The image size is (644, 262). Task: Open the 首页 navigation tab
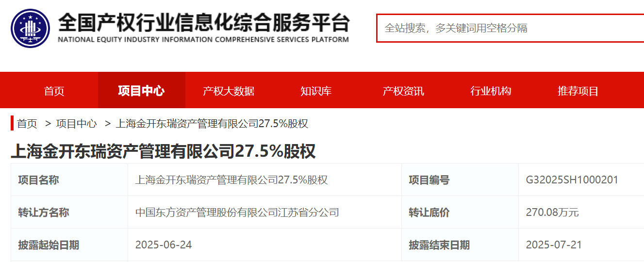[x=54, y=91]
